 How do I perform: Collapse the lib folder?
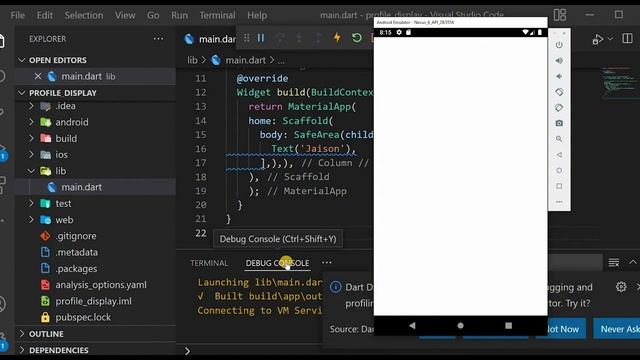pyautogui.click(x=31, y=171)
